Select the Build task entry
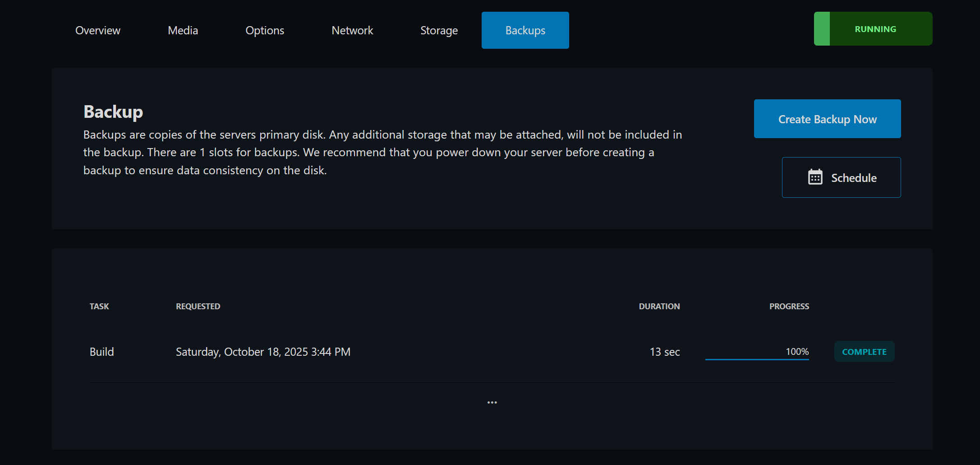This screenshot has width=980, height=465. click(102, 352)
